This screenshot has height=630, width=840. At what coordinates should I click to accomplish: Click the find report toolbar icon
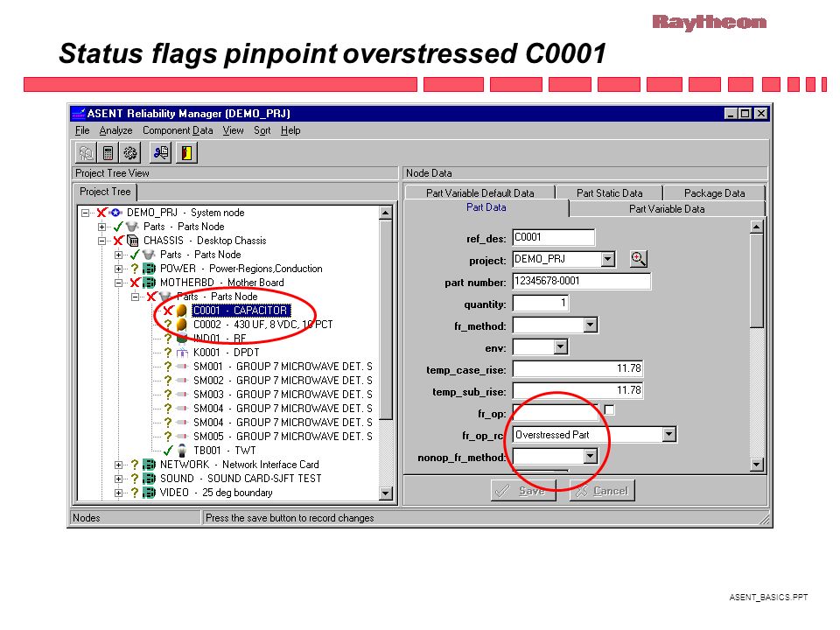point(160,153)
